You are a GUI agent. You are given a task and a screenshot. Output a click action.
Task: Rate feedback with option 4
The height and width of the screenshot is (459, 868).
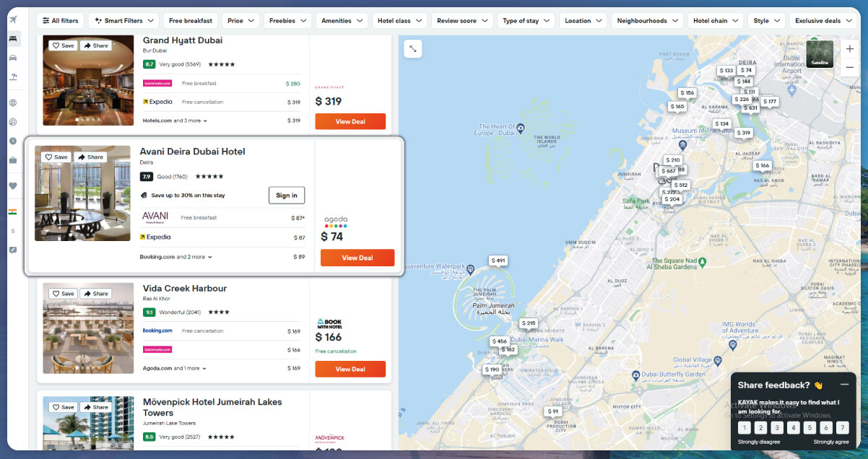click(x=794, y=427)
